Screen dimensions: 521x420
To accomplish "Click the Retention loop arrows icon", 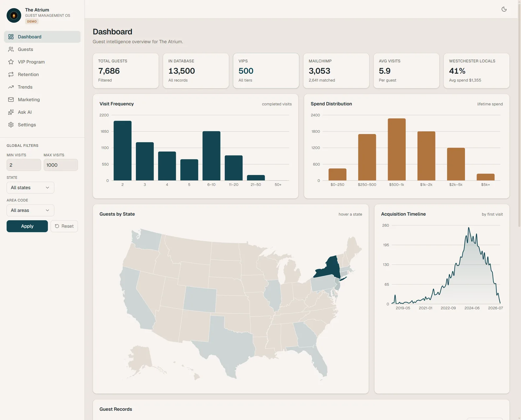I will pos(11,75).
